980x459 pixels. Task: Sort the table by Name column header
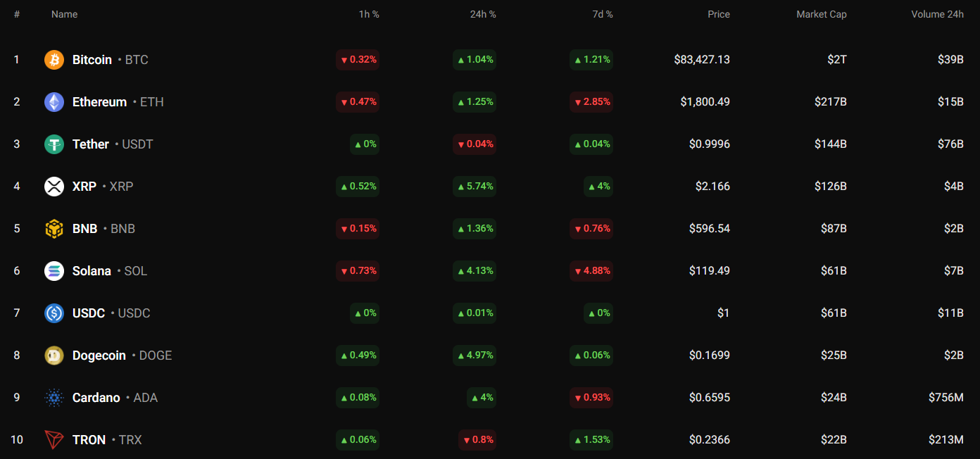(x=65, y=14)
